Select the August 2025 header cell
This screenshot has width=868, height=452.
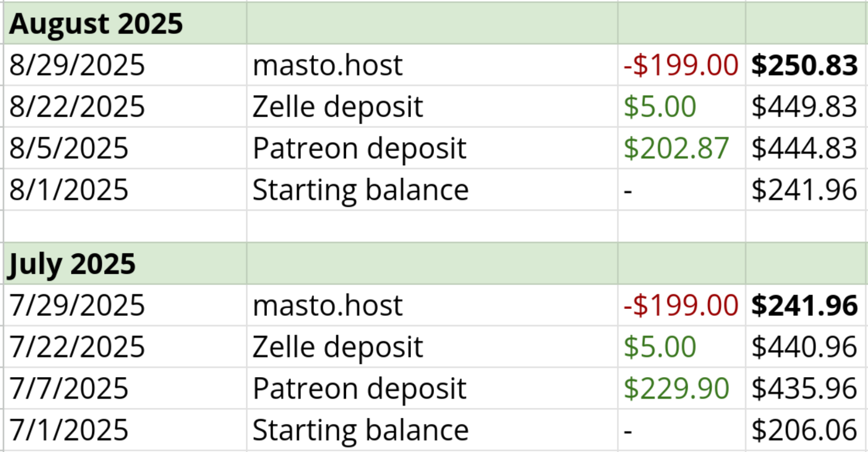point(96,24)
